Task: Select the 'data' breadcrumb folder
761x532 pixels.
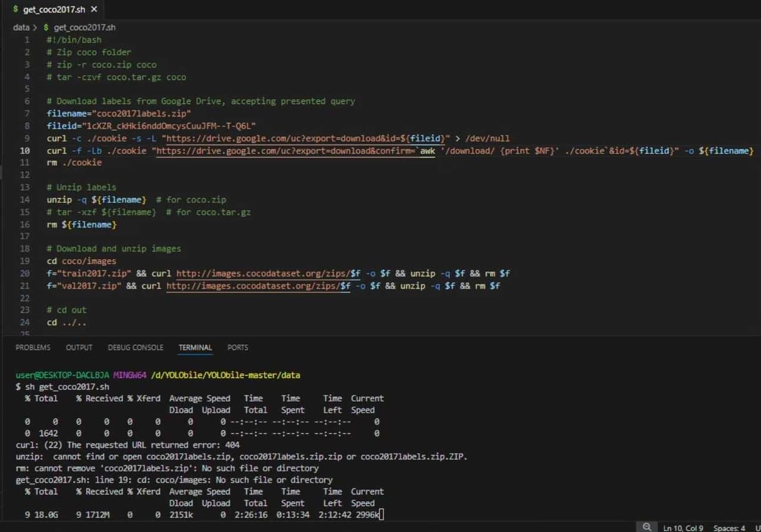Action: [21, 27]
